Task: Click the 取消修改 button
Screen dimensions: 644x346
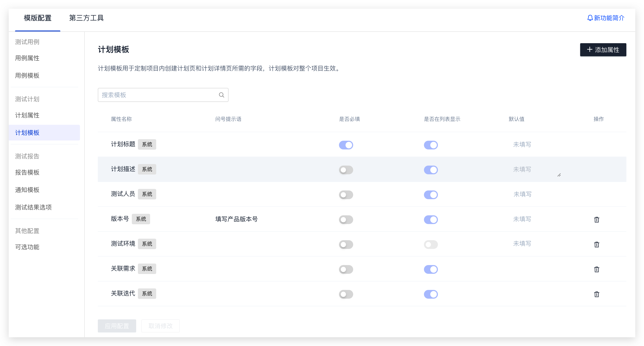Action: [x=161, y=326]
